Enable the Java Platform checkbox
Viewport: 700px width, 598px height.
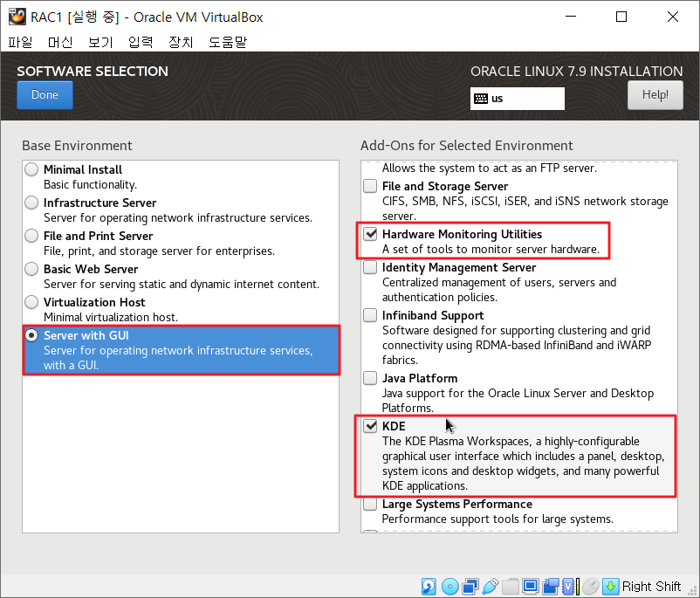pyautogui.click(x=370, y=378)
